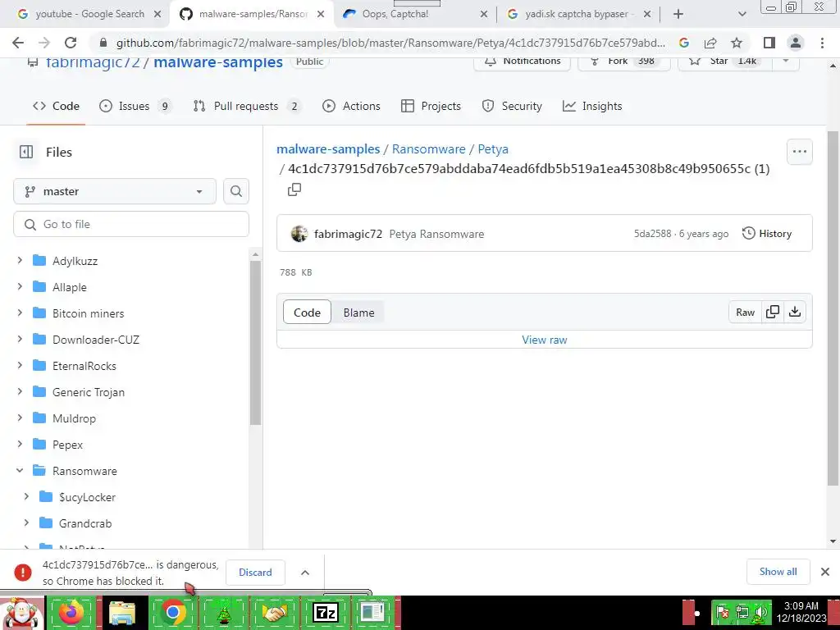Open the Petya breadcrumb link
Viewport: 840px width, 630px height.
pos(493,149)
